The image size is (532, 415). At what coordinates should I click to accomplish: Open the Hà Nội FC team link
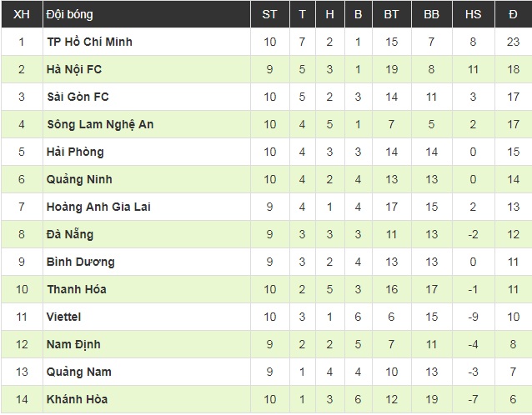coord(74,69)
